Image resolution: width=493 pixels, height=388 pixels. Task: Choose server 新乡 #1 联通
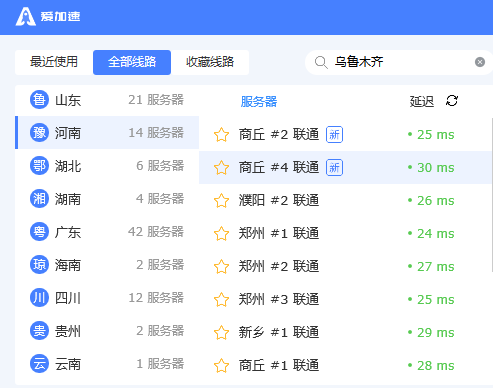click(x=279, y=333)
